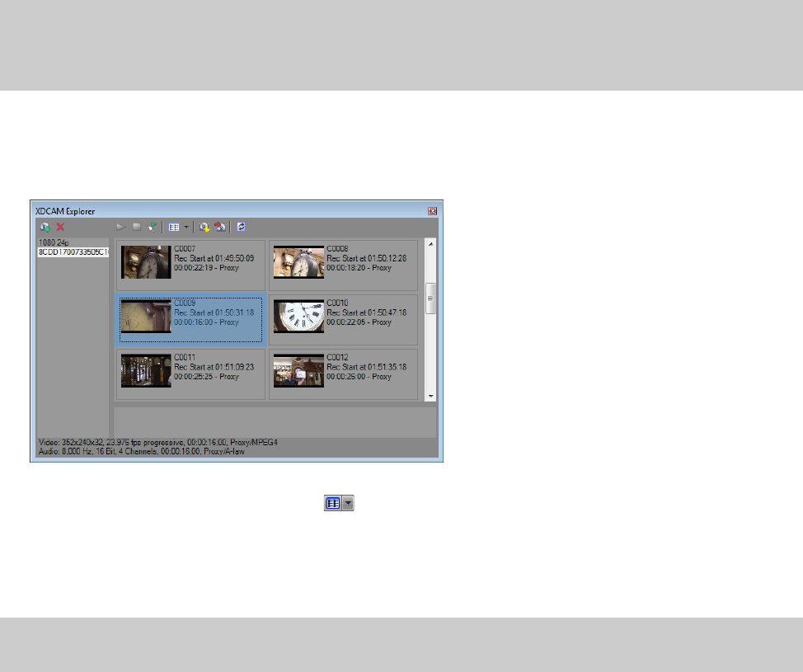The width and height of the screenshot is (803, 672).
Task: Select clip C0007 thumbnail
Action: click(x=146, y=262)
